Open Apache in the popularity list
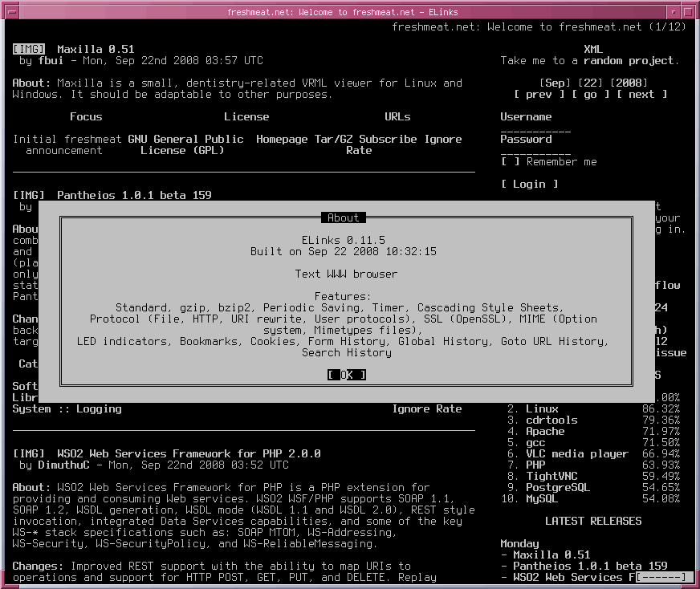The height and width of the screenshot is (589, 700). 545,431
